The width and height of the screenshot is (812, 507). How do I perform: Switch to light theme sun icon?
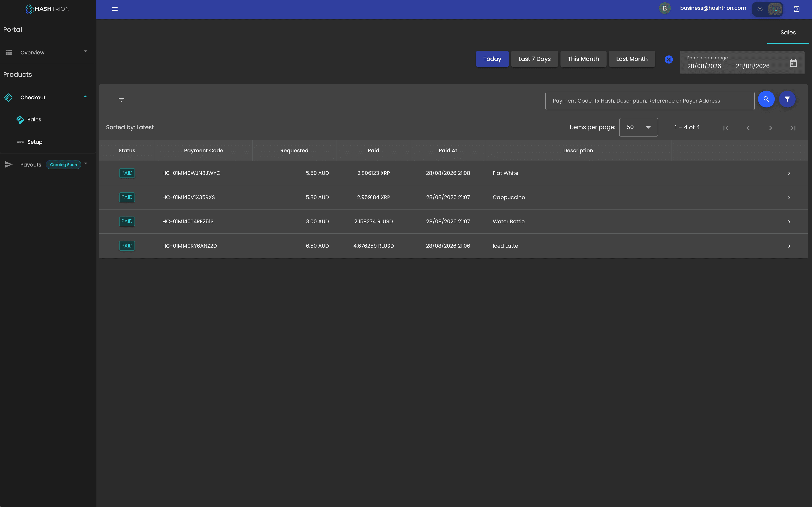tap(760, 9)
